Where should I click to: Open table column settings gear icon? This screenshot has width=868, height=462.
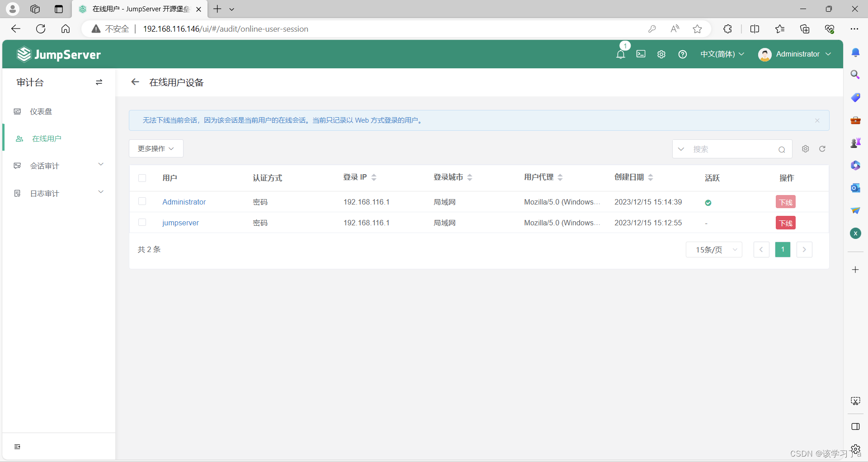point(806,149)
